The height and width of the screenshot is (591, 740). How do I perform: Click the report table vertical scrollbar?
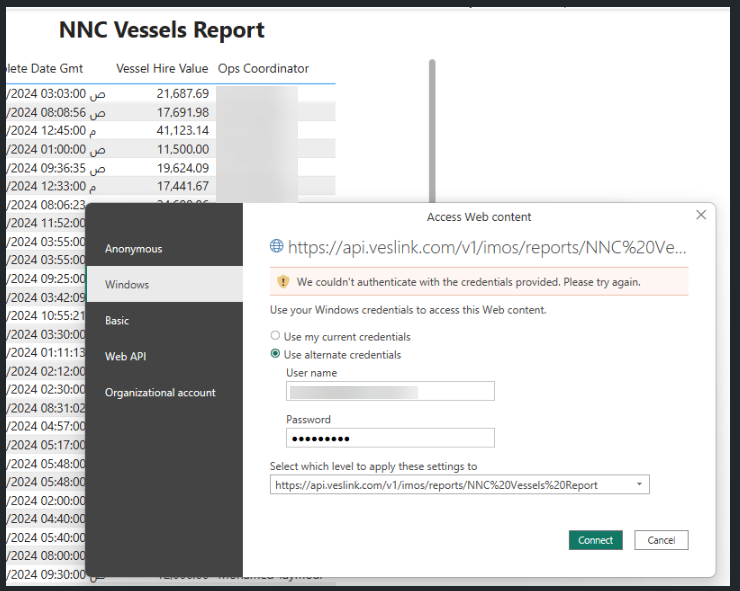pos(432,131)
